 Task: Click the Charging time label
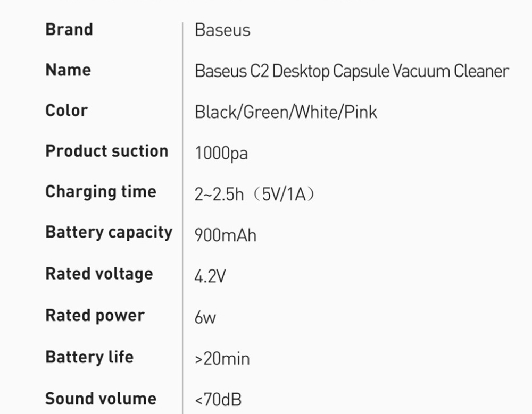(101, 191)
